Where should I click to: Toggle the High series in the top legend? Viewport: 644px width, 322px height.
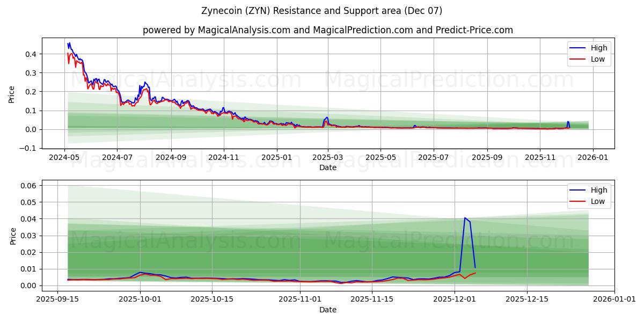coord(597,48)
